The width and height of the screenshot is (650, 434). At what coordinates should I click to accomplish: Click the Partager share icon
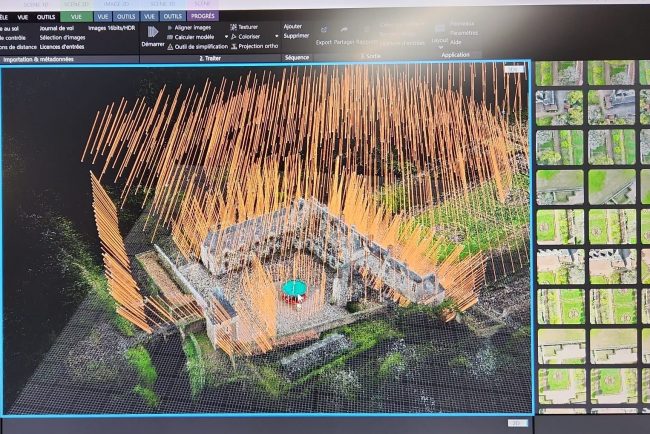point(344,30)
